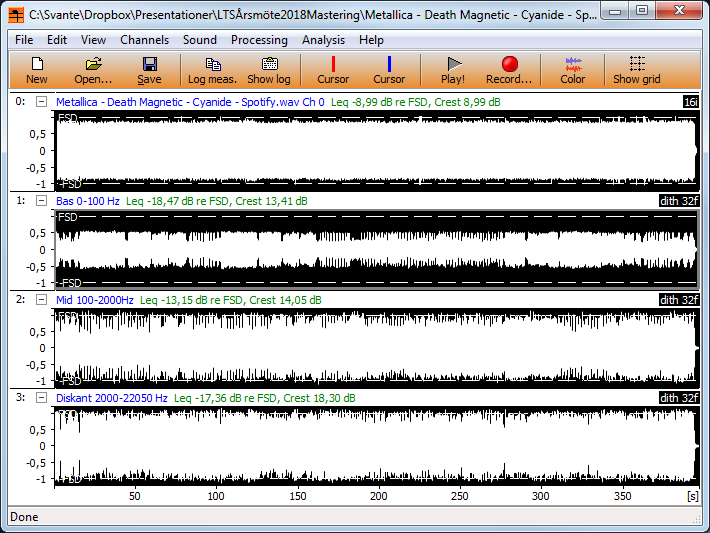Click the New file toolbar icon
Image resolution: width=710 pixels, height=533 pixels.
pos(37,70)
